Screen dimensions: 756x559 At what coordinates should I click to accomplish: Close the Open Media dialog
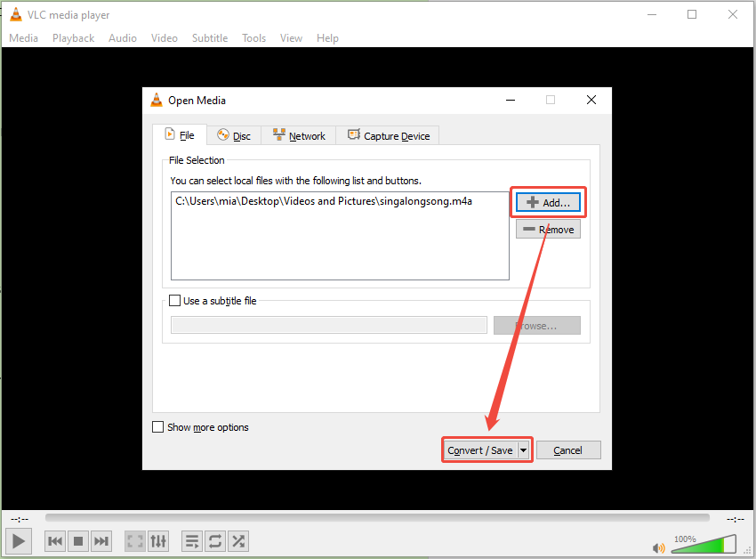591,100
